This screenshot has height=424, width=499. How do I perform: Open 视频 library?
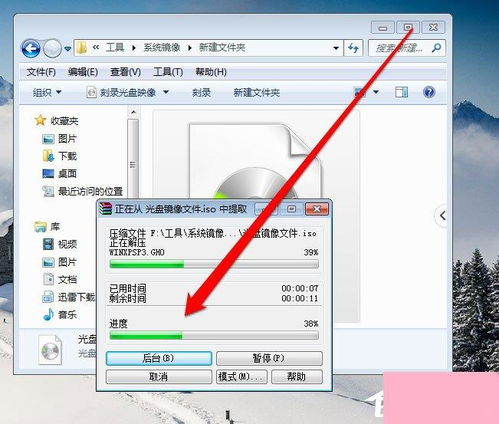click(x=67, y=244)
